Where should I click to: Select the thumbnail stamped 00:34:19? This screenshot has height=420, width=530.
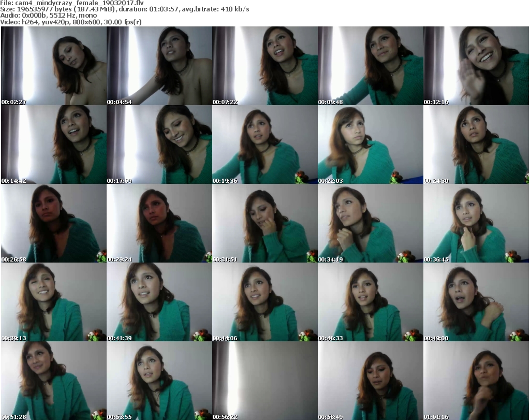tap(371, 223)
